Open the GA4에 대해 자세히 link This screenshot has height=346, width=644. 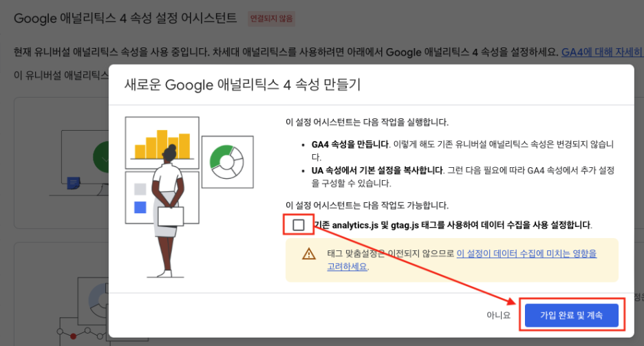(x=603, y=52)
